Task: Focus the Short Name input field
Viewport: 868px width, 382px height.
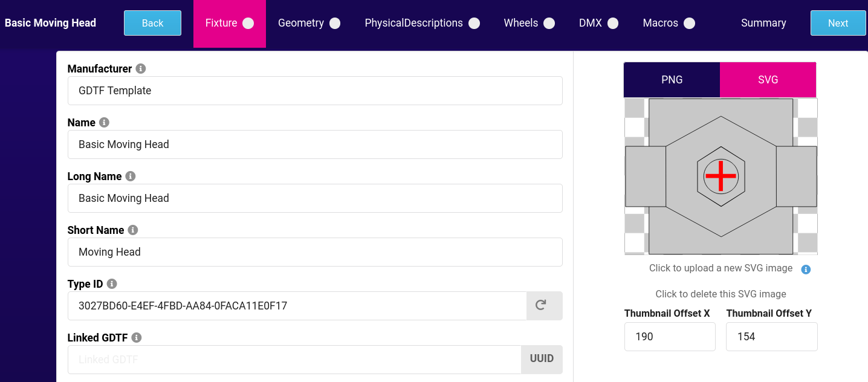Action: tap(315, 252)
